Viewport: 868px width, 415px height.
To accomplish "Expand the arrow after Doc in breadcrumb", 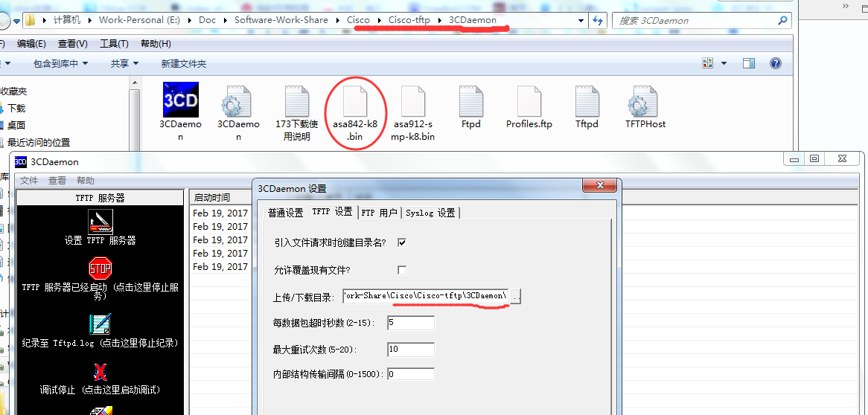I will pyautogui.click(x=225, y=21).
